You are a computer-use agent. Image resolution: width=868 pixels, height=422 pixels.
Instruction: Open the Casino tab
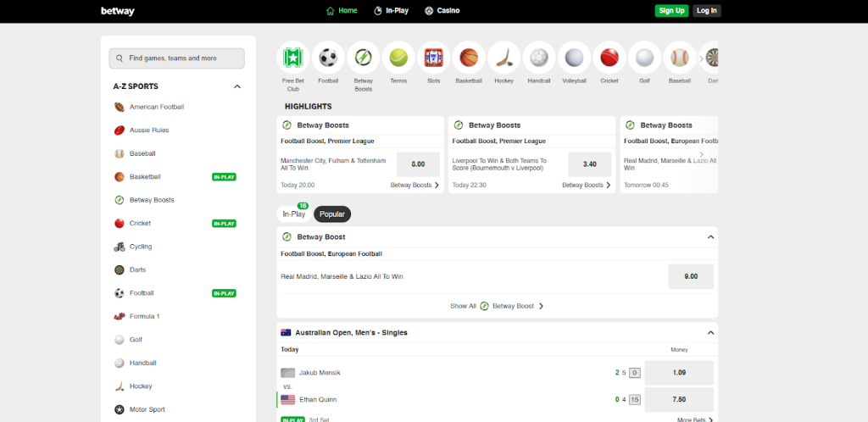pos(442,10)
